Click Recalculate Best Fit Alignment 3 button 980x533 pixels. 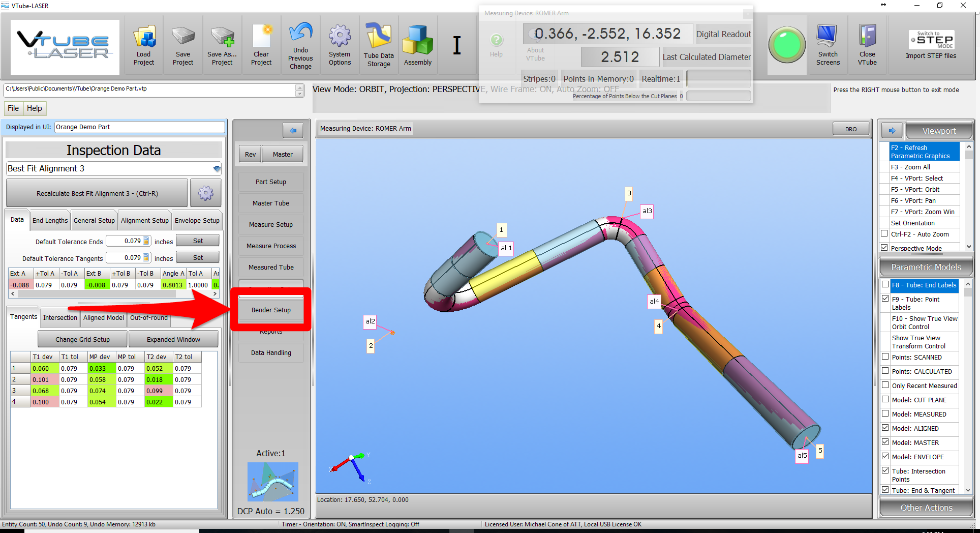point(97,193)
